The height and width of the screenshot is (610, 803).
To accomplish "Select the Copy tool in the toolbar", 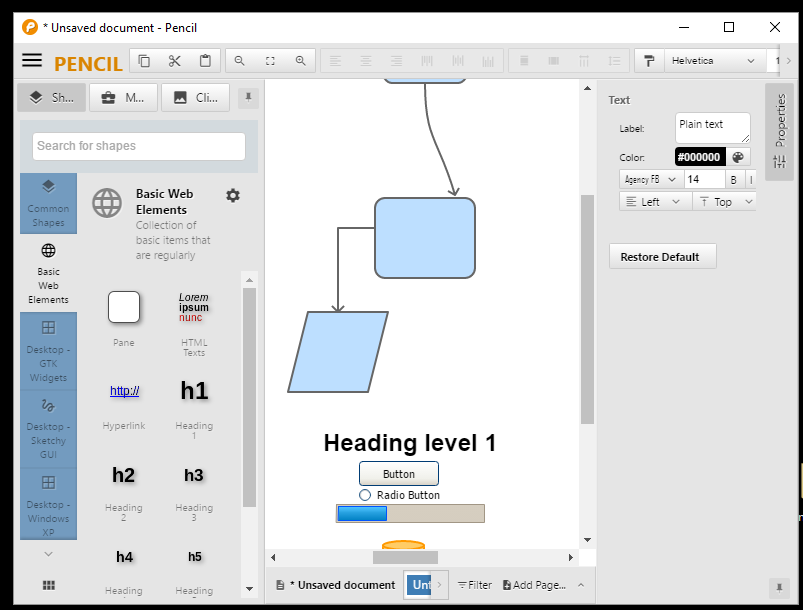I will tap(143, 60).
